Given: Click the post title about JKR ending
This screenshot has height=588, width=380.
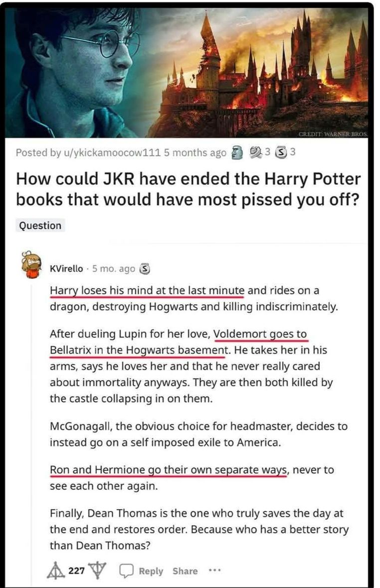Looking at the screenshot, I should coord(188,189).
